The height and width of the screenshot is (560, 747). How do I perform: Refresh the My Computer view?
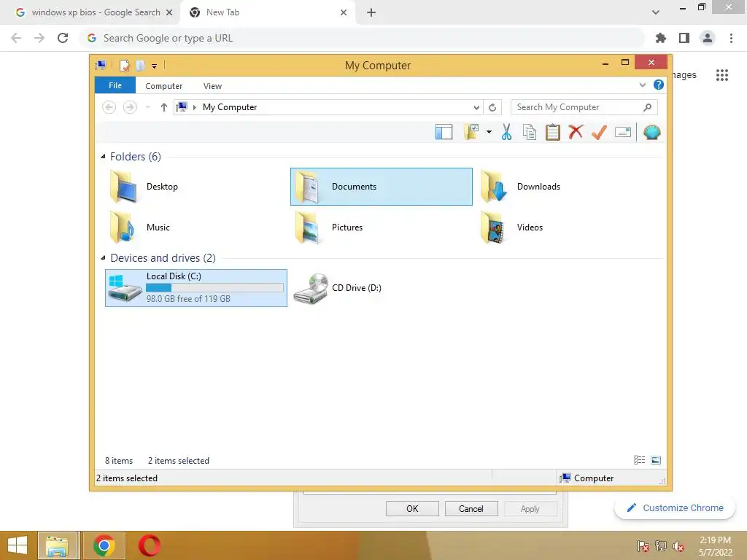[492, 107]
